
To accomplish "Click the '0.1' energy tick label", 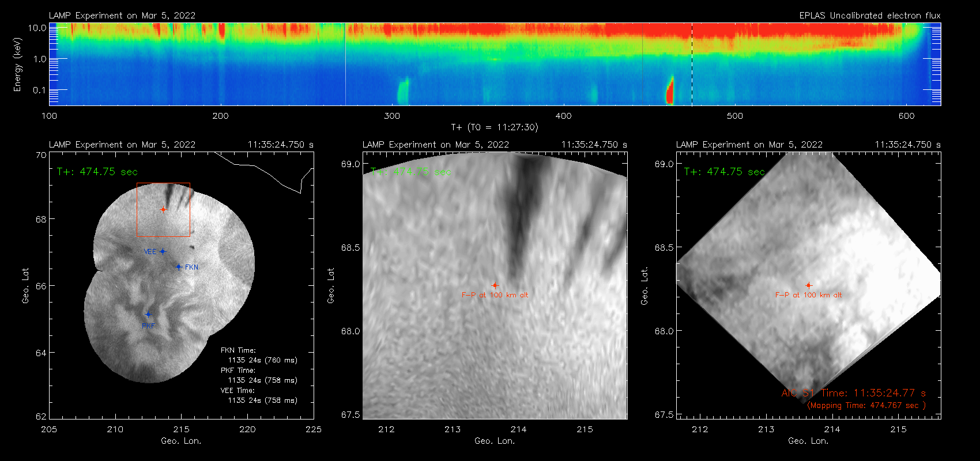I will [x=40, y=90].
